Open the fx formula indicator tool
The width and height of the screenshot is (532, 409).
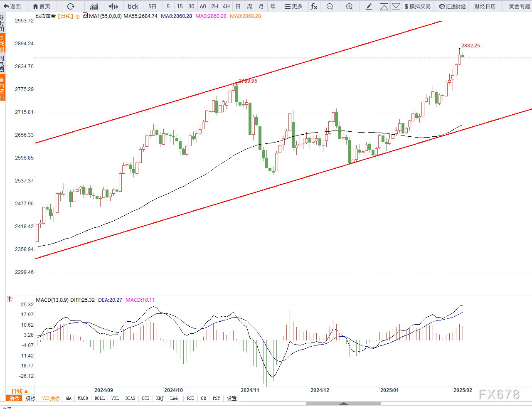pos(314,6)
